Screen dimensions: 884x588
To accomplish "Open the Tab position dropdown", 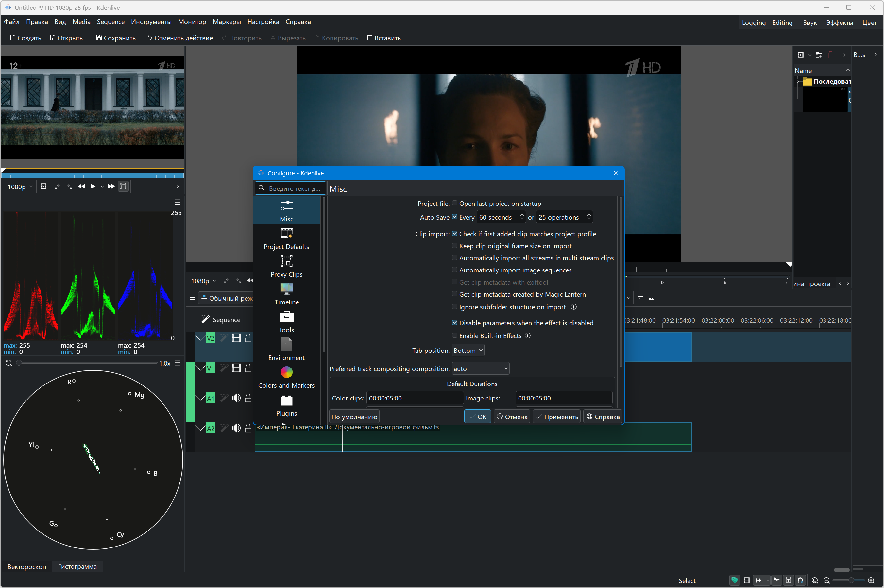I will click(x=467, y=350).
